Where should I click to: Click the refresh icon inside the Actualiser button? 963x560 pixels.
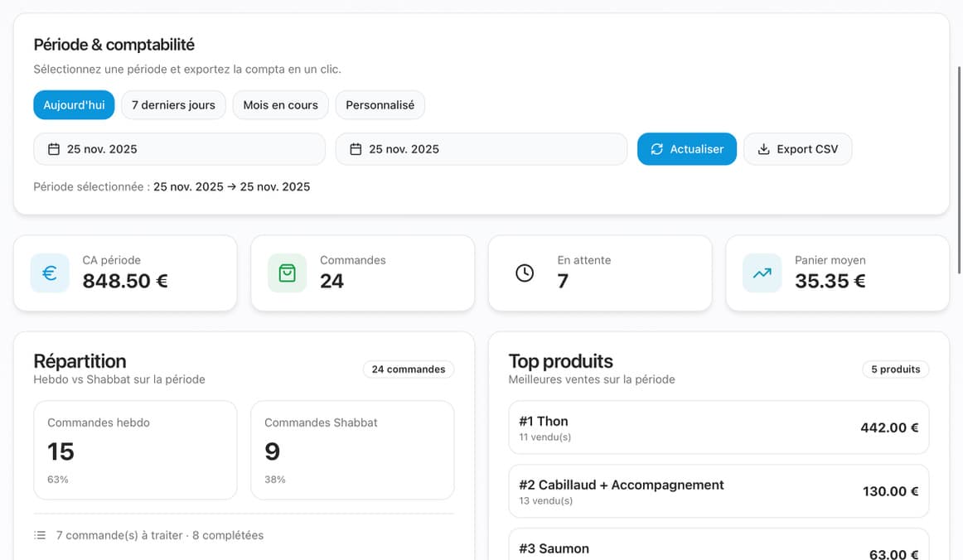(657, 149)
